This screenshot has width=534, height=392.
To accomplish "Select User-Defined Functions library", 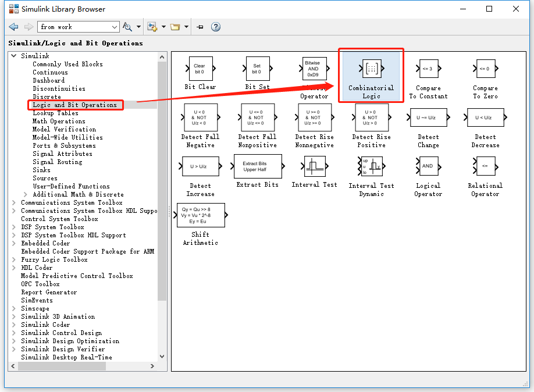I will click(x=71, y=186).
